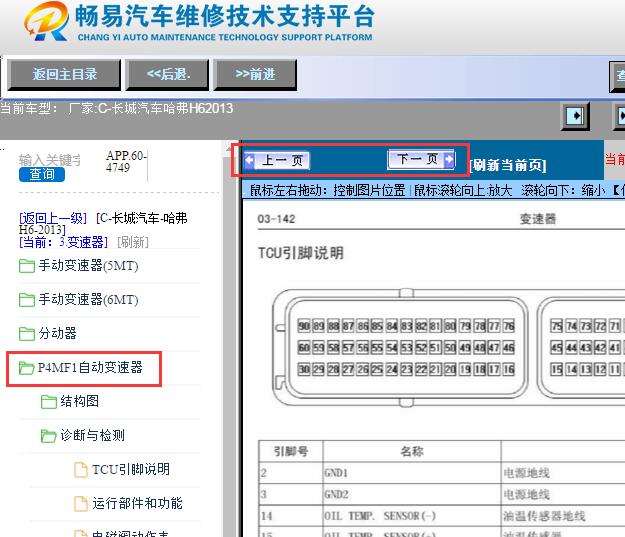Click the document icon beside TCU引脚说明
The height and width of the screenshot is (537, 625).
[x=81, y=470]
